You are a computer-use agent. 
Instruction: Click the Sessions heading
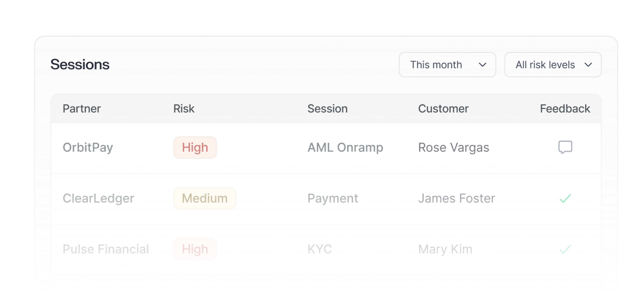[80, 64]
